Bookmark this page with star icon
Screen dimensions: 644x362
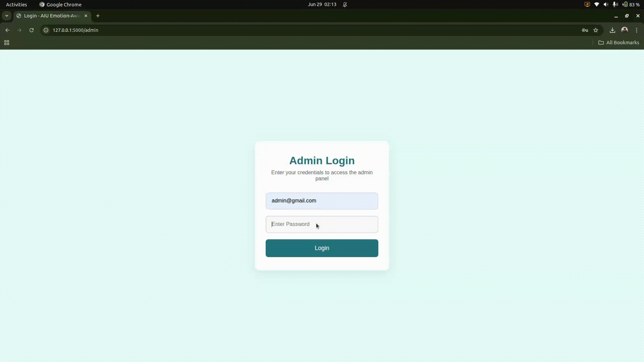tap(596, 30)
